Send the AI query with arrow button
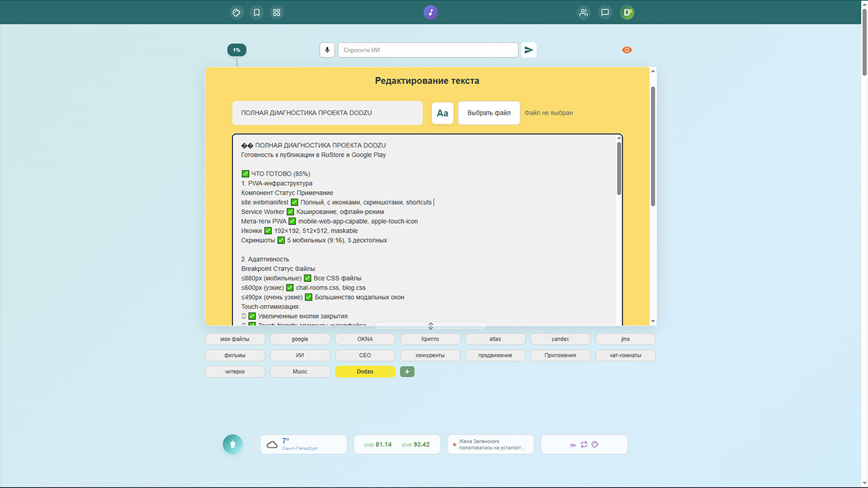 pos(529,49)
